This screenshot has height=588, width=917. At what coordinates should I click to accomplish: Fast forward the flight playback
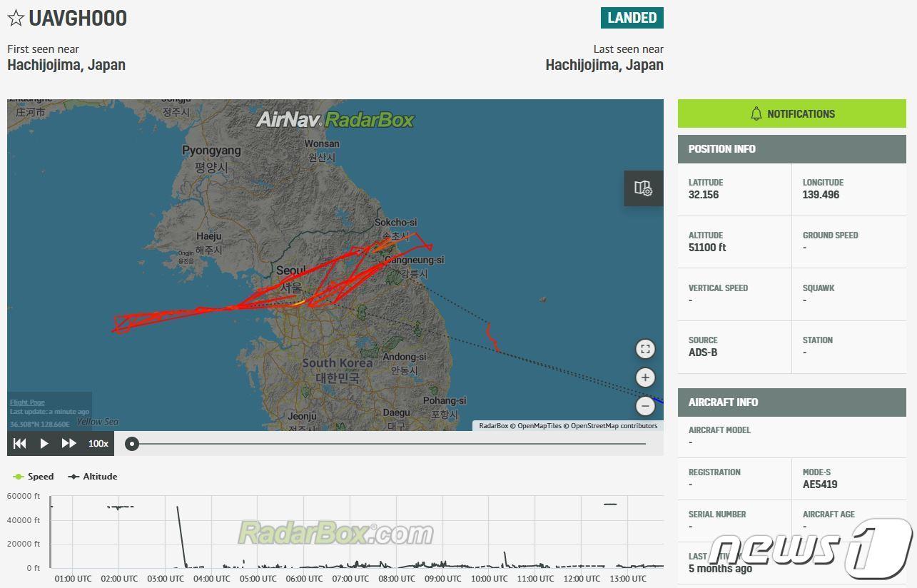[69, 443]
